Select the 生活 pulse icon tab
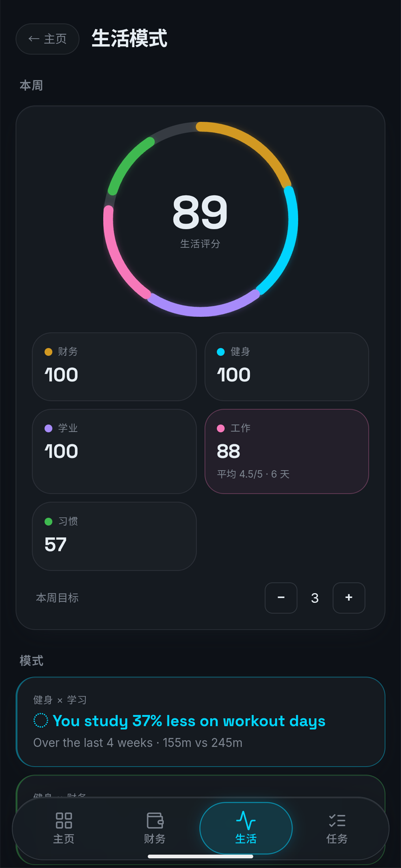The height and width of the screenshot is (868, 401). click(x=246, y=828)
